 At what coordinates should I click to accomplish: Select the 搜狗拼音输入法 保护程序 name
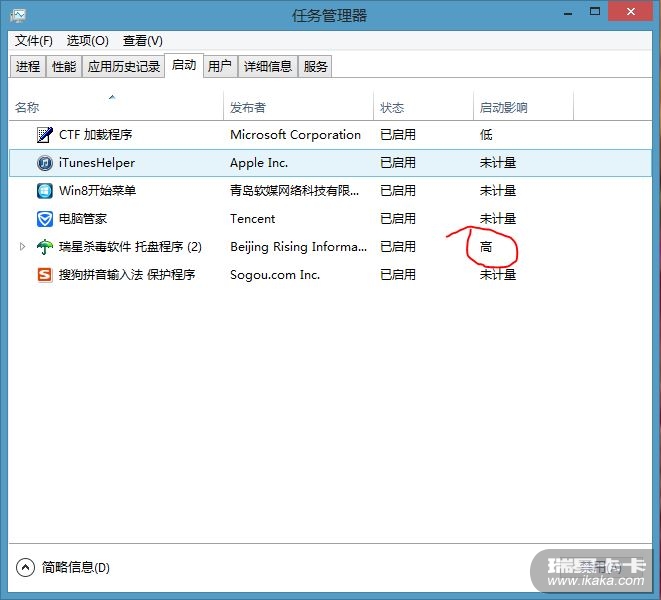(x=127, y=274)
